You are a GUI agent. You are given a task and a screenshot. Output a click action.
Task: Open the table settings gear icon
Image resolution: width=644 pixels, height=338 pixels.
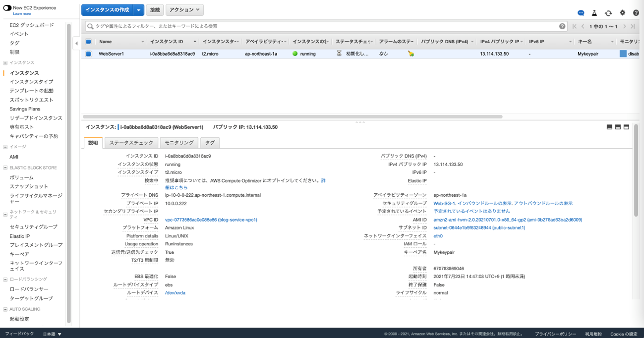point(622,13)
